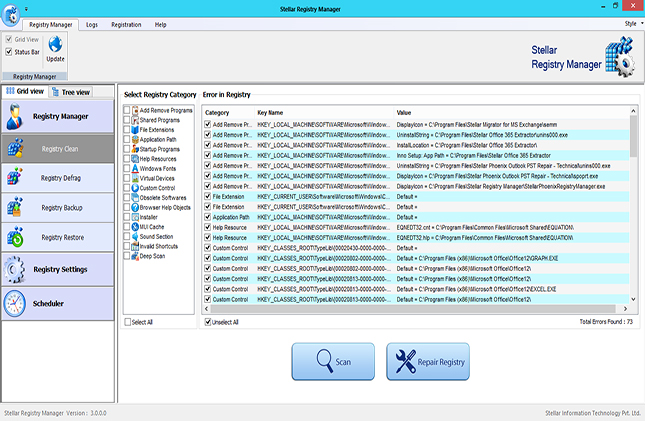The image size is (645, 421).
Task: Click the Invalid Shortcuts category icon
Action: (135, 246)
